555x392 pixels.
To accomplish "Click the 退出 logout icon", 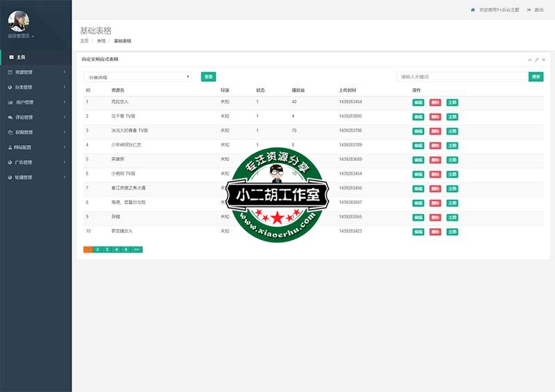I will pyautogui.click(x=529, y=10).
